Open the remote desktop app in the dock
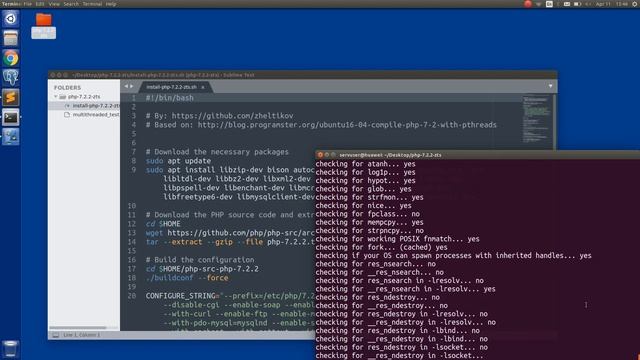640x360 pixels. click(11, 137)
